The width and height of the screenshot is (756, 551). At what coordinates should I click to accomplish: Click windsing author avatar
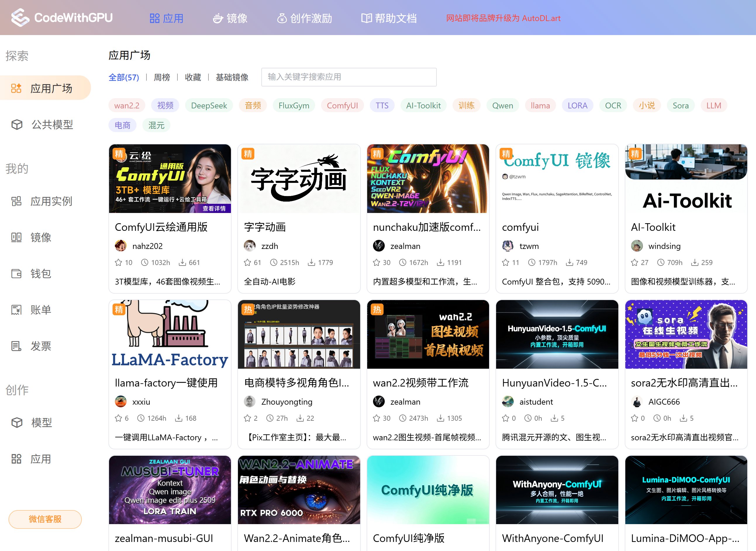[x=637, y=246]
